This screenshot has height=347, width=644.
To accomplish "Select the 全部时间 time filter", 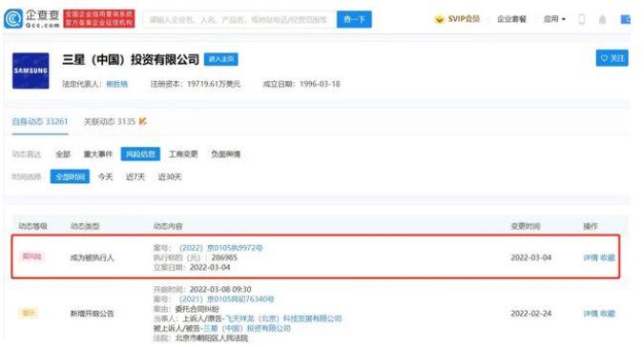I will click(70, 176).
